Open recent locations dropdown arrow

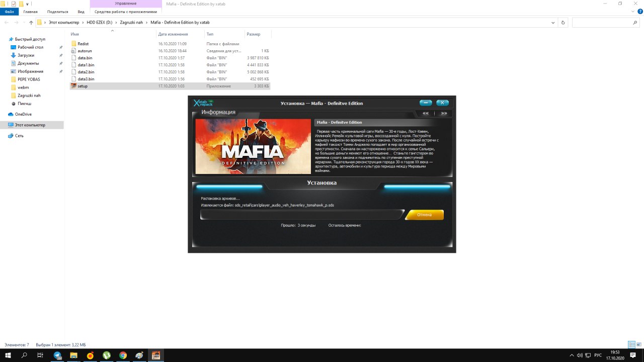(24, 23)
